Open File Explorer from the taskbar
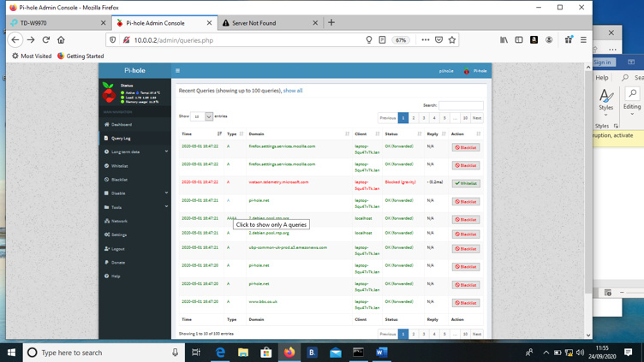 (243, 352)
